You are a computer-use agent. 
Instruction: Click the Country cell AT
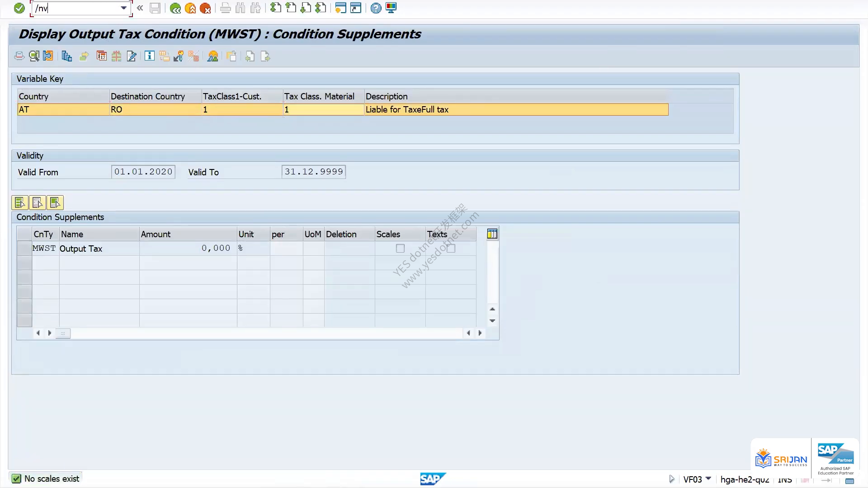63,109
